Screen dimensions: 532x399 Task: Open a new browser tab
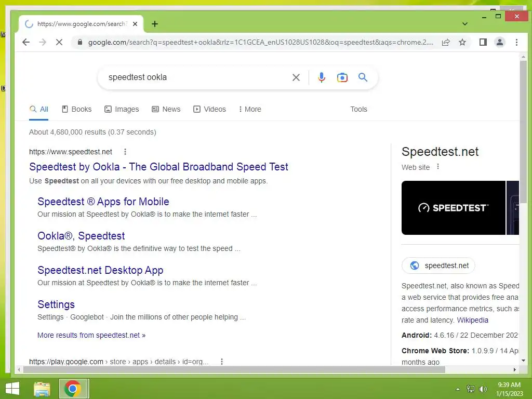click(x=155, y=24)
